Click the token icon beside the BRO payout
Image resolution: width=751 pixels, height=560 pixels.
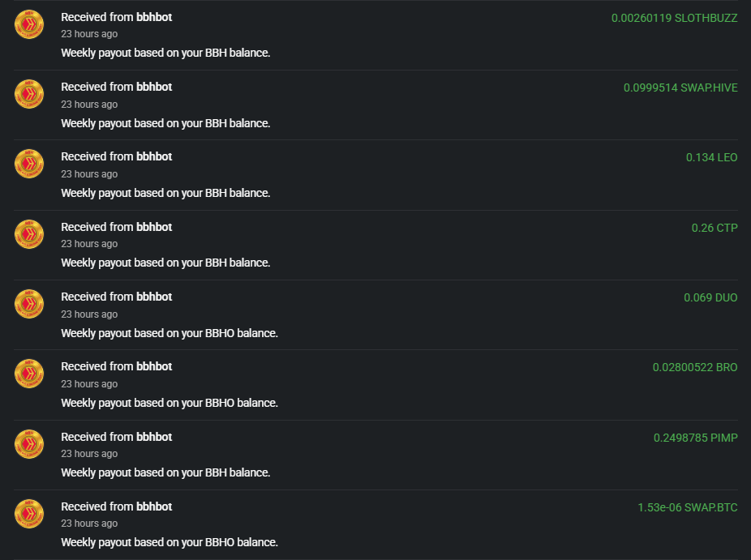pyautogui.click(x=29, y=374)
